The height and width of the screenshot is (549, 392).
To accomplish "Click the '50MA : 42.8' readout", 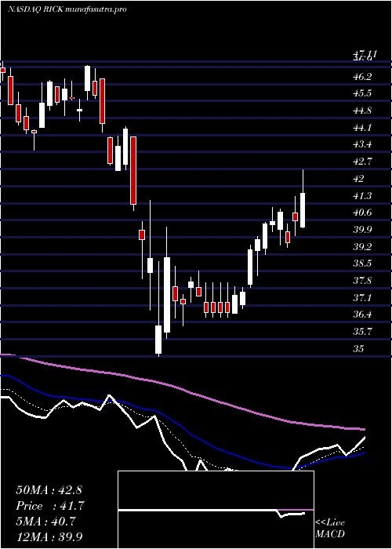I will (x=49, y=490).
